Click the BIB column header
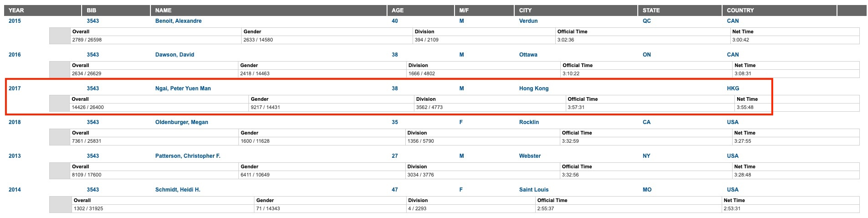 92,10
